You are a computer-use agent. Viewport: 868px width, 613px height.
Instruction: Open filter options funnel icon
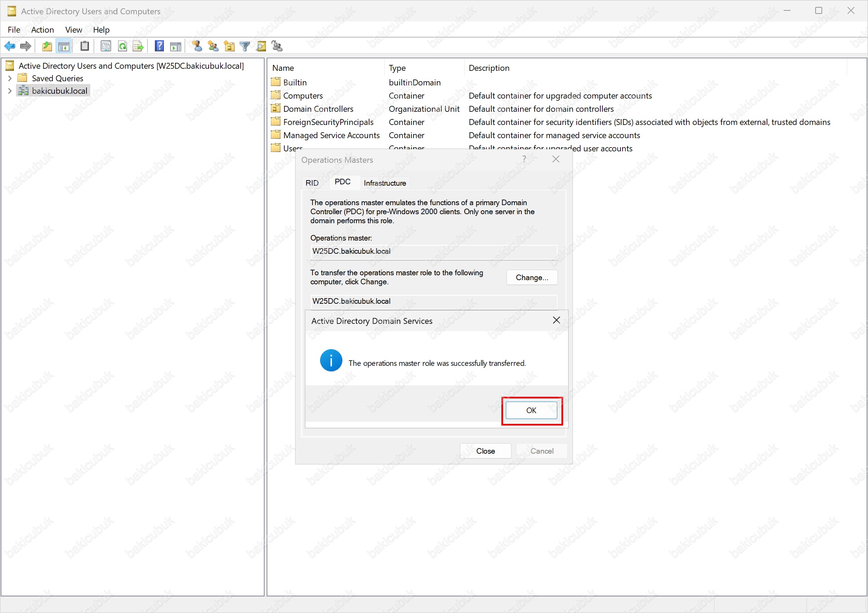click(245, 47)
